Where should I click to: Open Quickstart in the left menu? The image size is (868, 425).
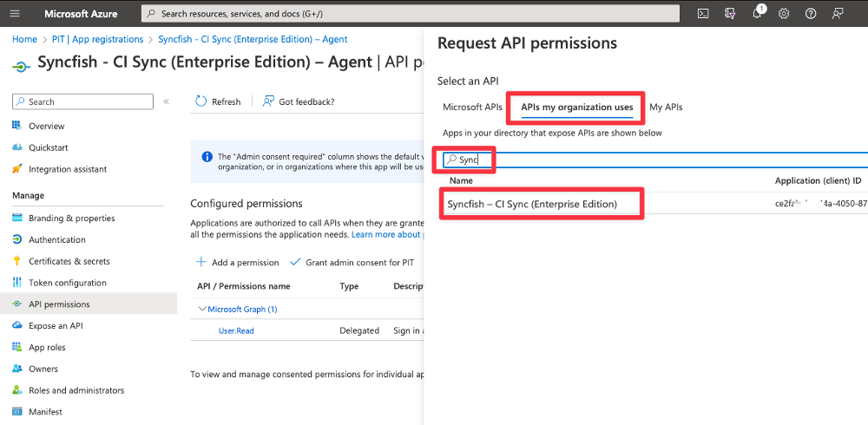click(48, 147)
